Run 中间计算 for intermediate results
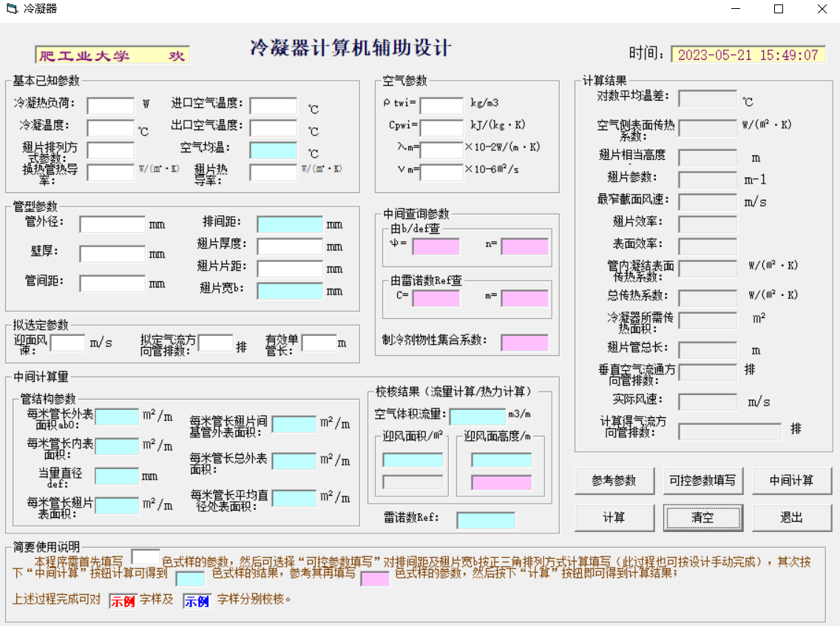This screenshot has height=626, width=840. point(791,480)
